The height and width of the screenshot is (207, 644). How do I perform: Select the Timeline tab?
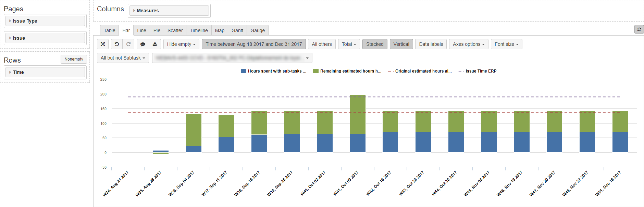(199, 30)
